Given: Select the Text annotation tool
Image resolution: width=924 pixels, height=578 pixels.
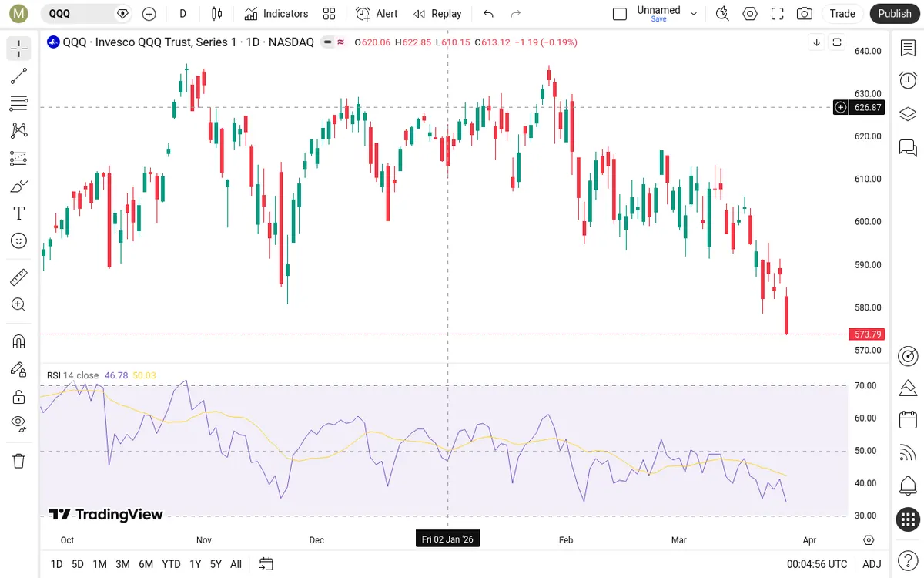Looking at the screenshot, I should coord(19,213).
